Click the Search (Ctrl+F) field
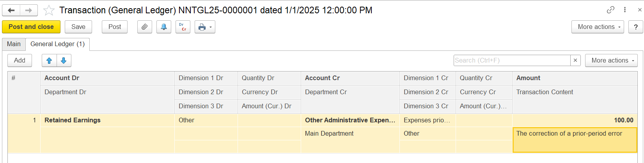 (x=512, y=61)
